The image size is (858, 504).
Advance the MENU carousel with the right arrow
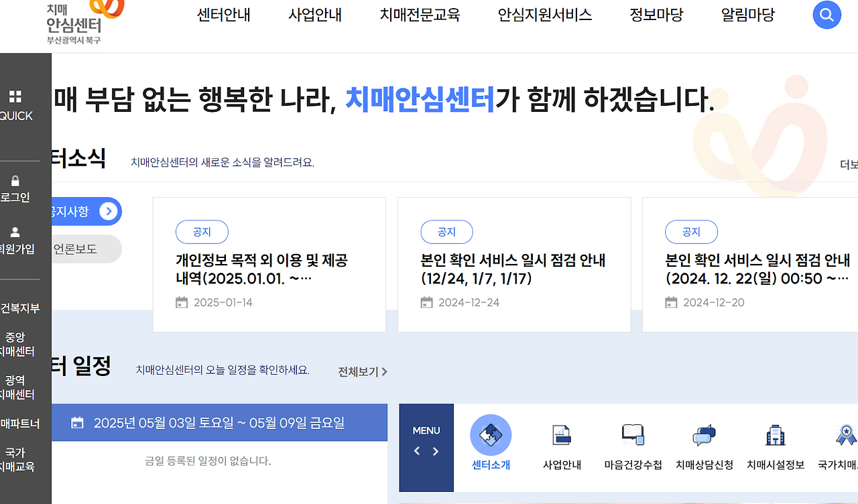click(x=436, y=451)
